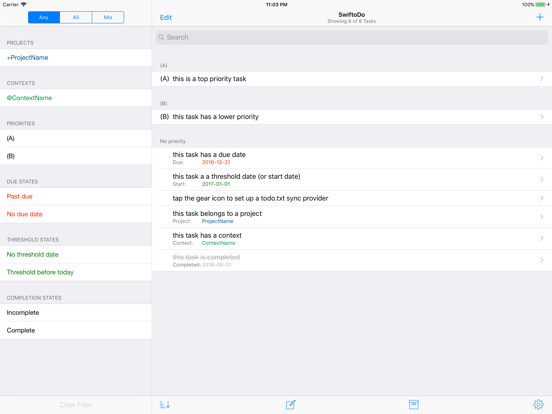552x414 pixels.
Task: Open chevron for top priority task
Action: (542, 79)
